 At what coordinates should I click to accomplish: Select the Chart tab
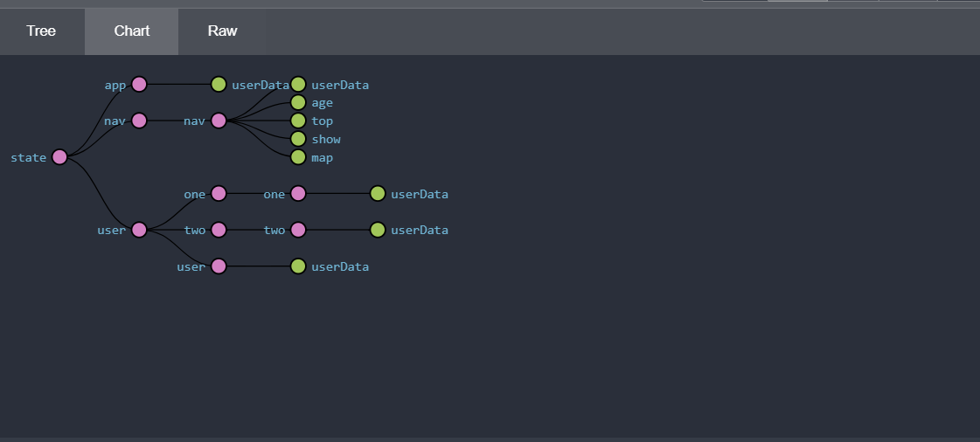[x=132, y=31]
